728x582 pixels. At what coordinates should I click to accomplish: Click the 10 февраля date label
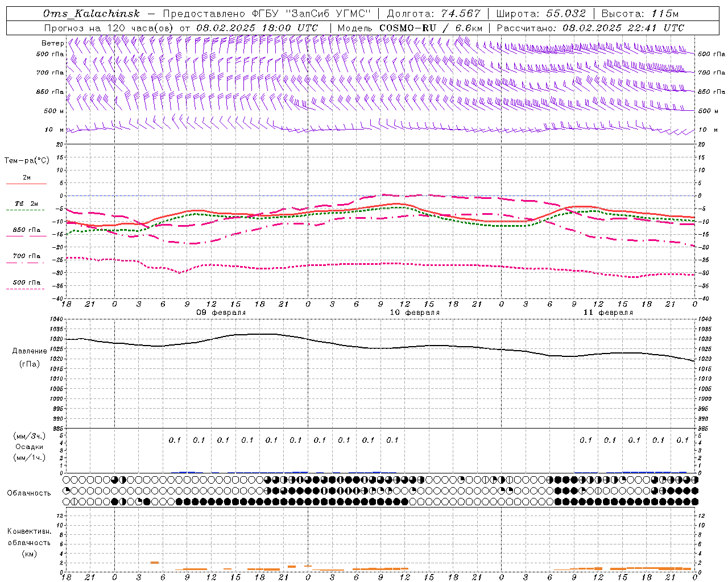point(415,313)
